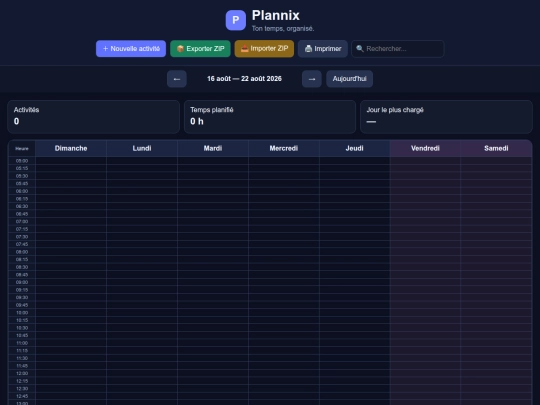Image resolution: width=540 pixels, height=405 pixels.
Task: Click the 05:00 time row label
Action: tap(22, 161)
